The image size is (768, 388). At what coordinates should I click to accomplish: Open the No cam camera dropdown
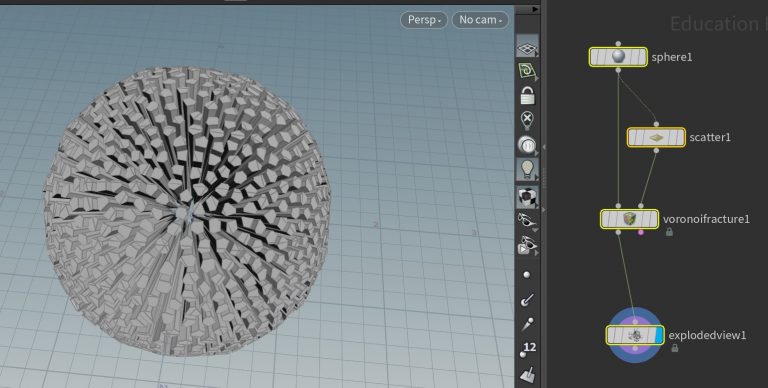pos(480,20)
